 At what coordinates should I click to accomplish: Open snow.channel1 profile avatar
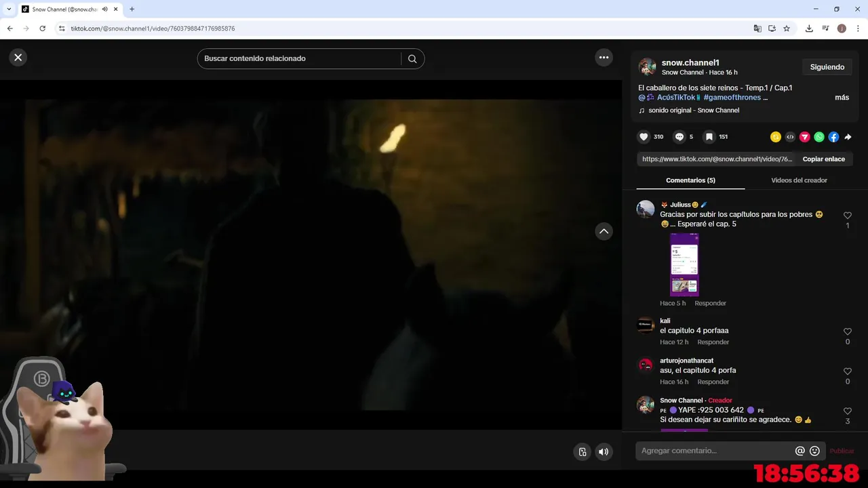tap(648, 67)
